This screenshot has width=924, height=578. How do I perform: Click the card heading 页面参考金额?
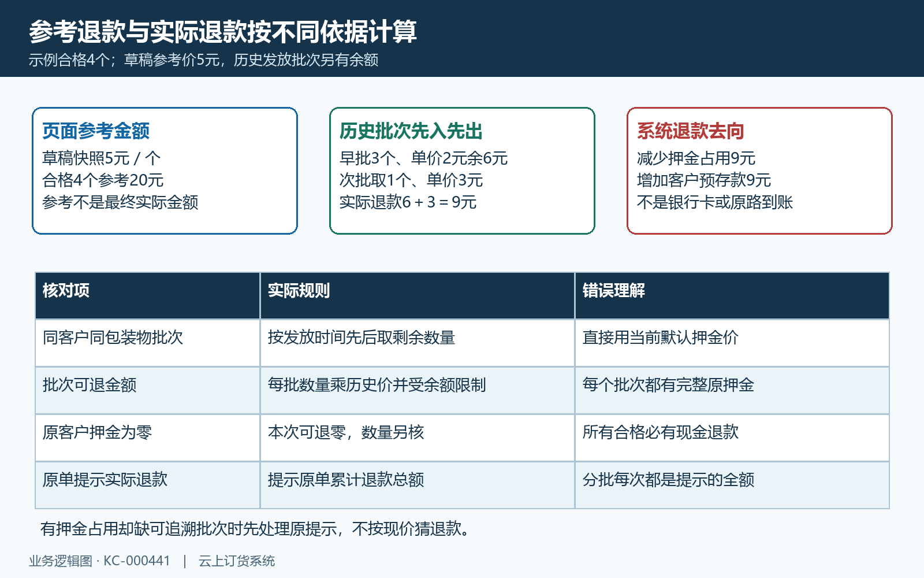point(96,131)
